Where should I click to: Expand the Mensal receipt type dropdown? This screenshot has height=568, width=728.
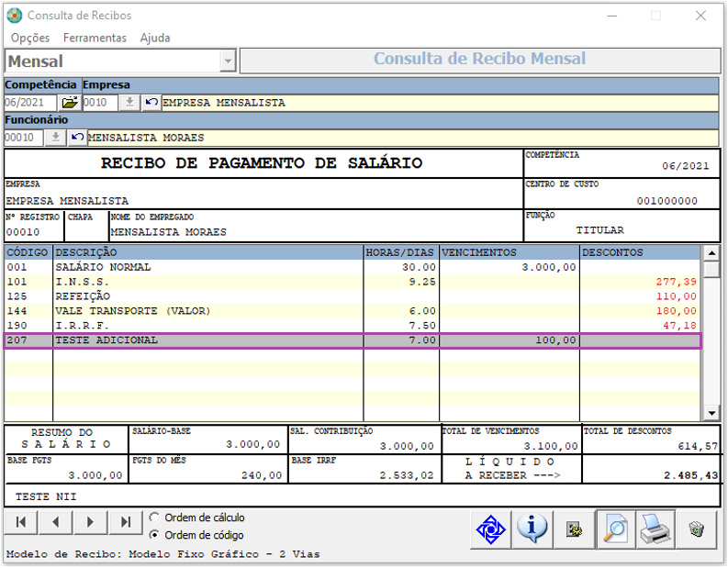228,61
